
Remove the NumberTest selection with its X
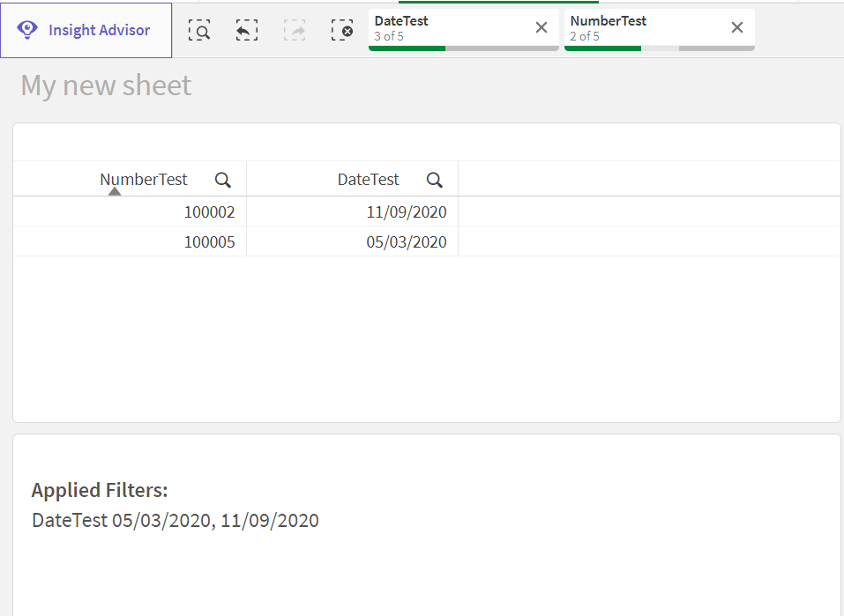coord(736,27)
